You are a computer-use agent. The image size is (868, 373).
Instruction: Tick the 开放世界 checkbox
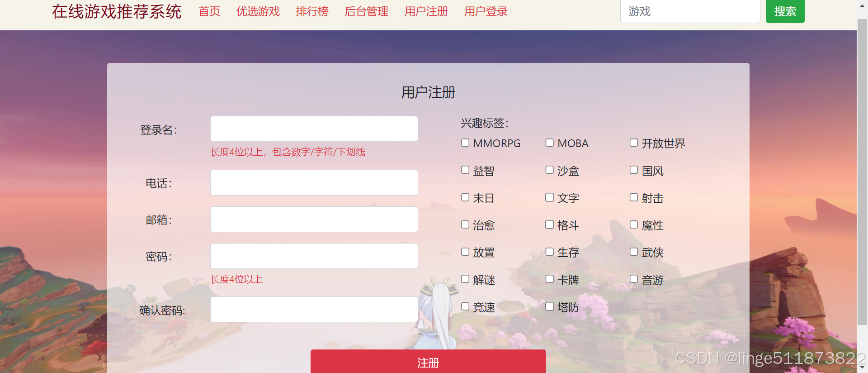pos(634,143)
